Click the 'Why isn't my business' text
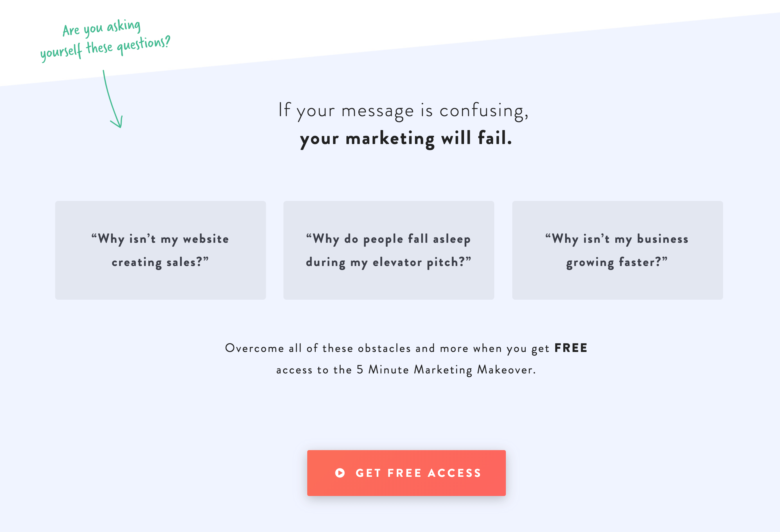The width and height of the screenshot is (780, 532). pyautogui.click(x=617, y=239)
